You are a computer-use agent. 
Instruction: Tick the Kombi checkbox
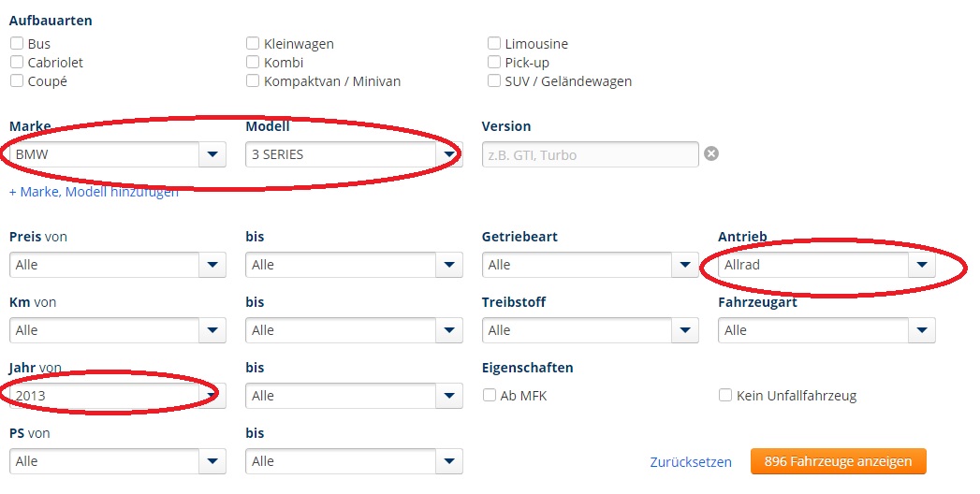point(253,63)
